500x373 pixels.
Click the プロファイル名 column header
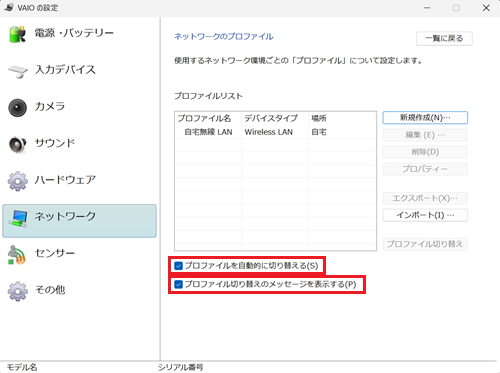click(x=204, y=118)
